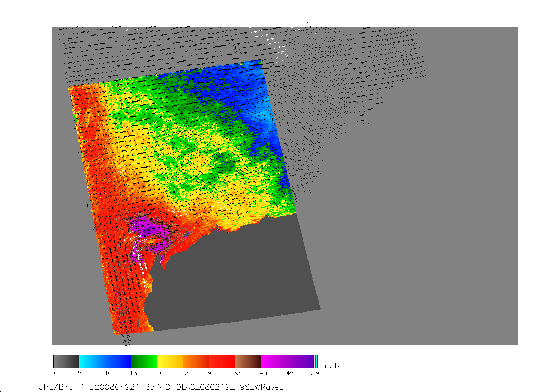The width and height of the screenshot is (546, 392).
Task: Click the '35' legend tick label
Action: (x=237, y=373)
